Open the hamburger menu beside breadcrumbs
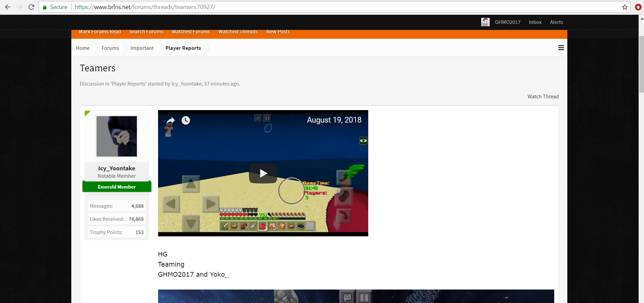 [x=561, y=48]
